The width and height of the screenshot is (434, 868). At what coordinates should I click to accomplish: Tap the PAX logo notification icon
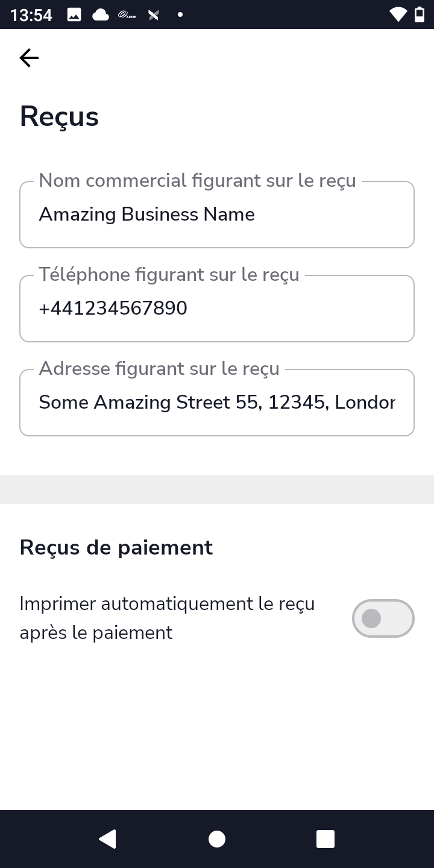point(127,15)
